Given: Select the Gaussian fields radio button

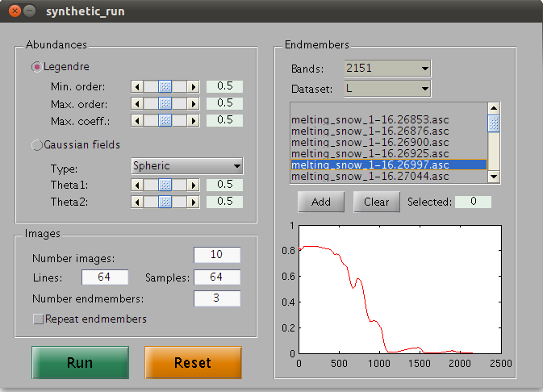Looking at the screenshot, I should (37, 145).
